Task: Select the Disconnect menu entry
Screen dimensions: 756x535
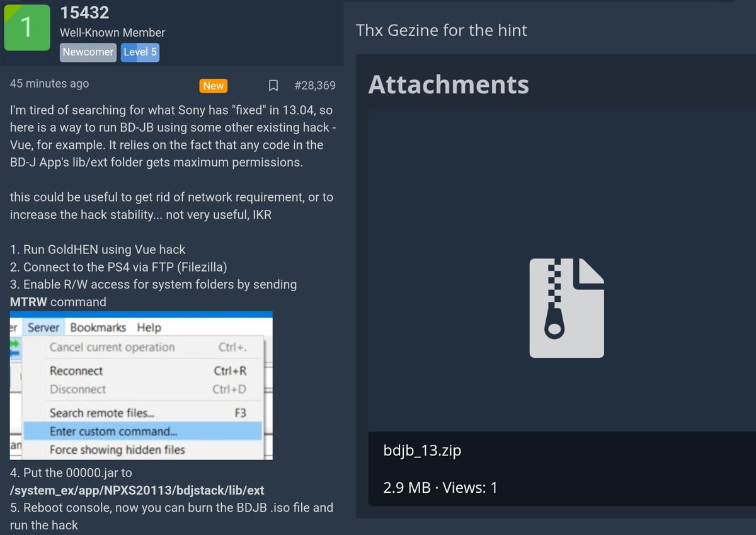Action: pyautogui.click(x=77, y=389)
